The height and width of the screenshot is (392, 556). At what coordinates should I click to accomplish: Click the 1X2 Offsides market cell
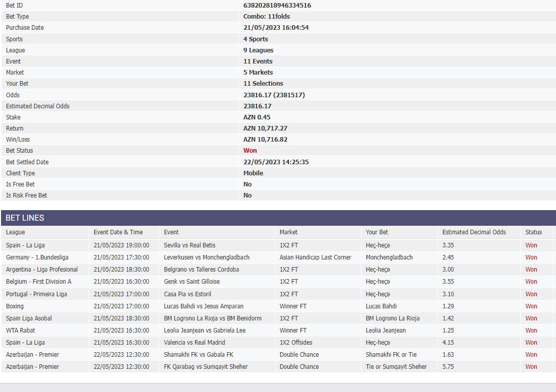pos(296,343)
